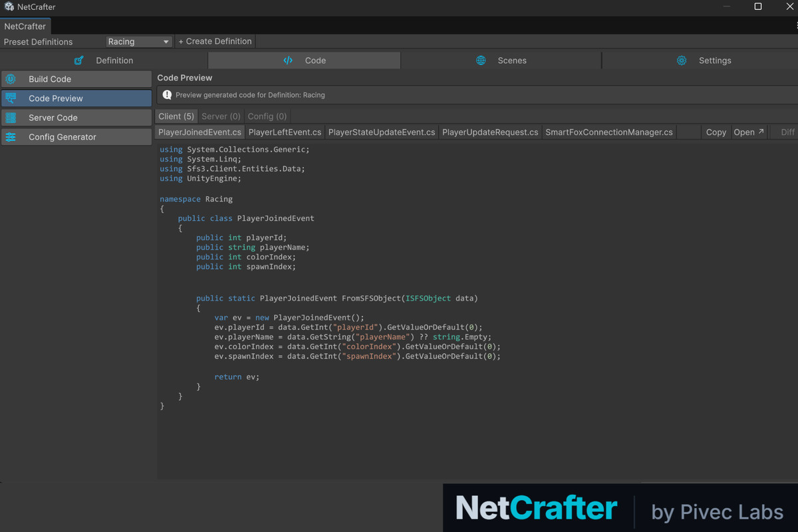Click the Code tab brackets icon
The image size is (798, 532).
(288, 61)
